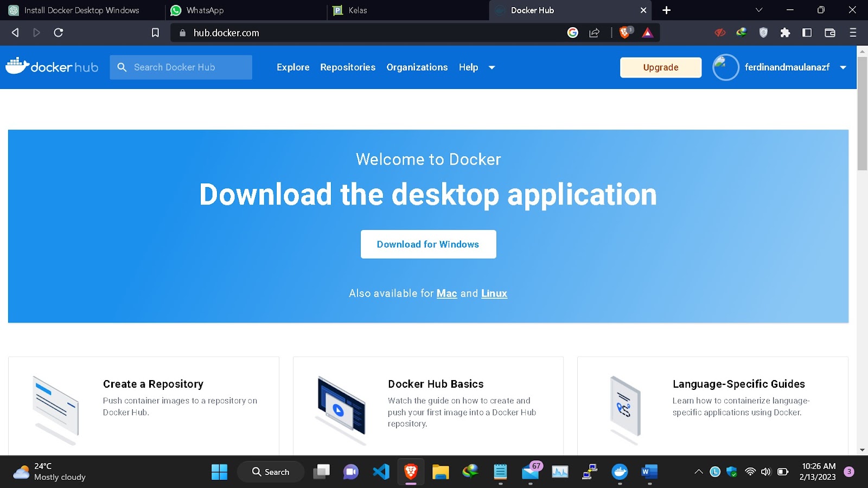Switch to Install Docker Desktop Windows tab

coord(81,10)
